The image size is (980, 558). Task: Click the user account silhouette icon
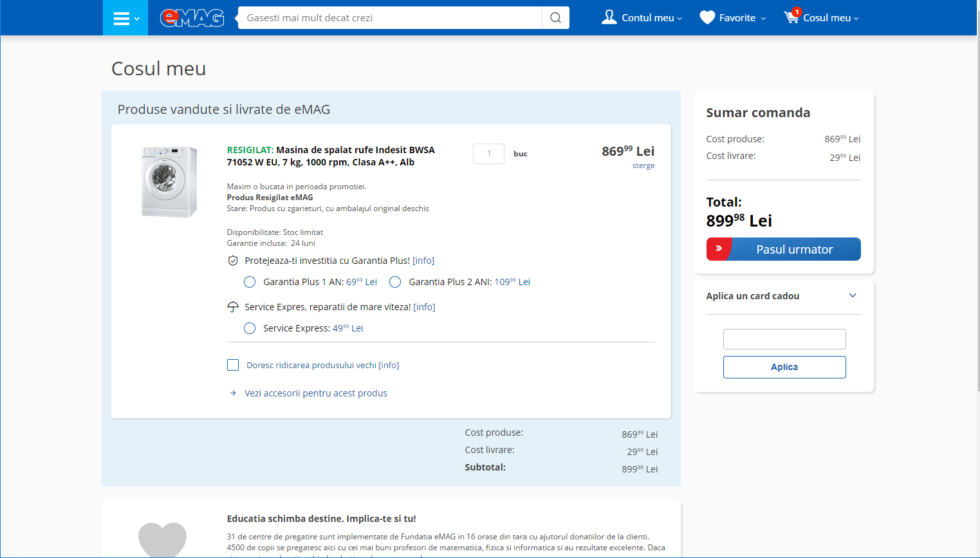coord(609,17)
